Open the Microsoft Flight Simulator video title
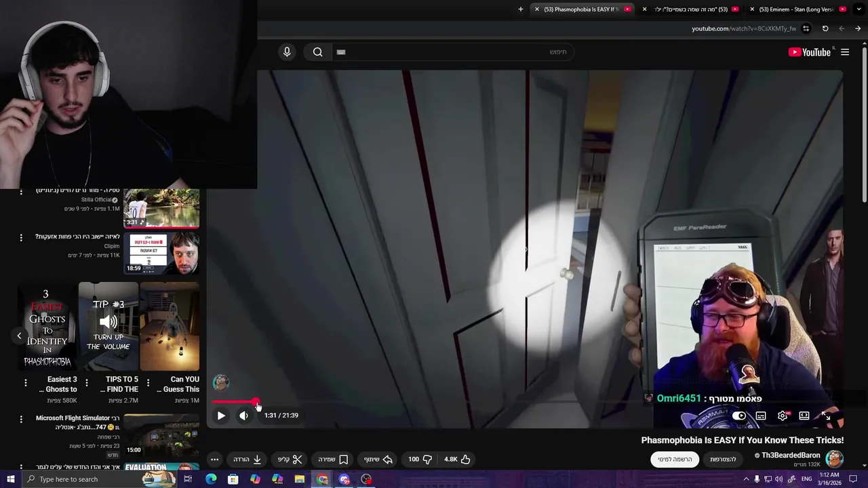This screenshot has width=868, height=488. [x=77, y=423]
